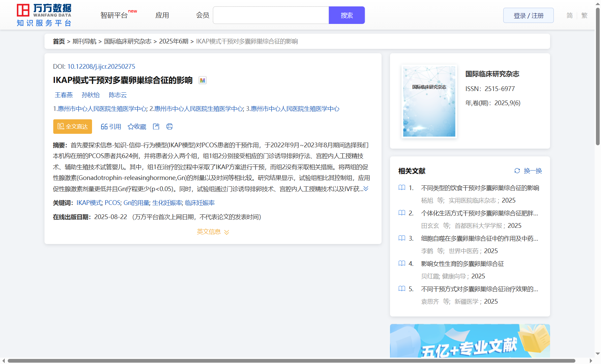Click book icon of first related article
This screenshot has width=601, height=364.
point(402,187)
